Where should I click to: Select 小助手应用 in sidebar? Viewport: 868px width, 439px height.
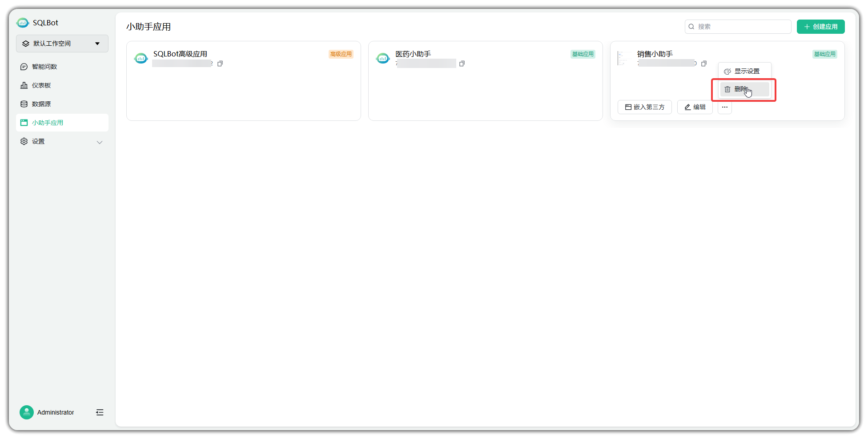coord(48,123)
